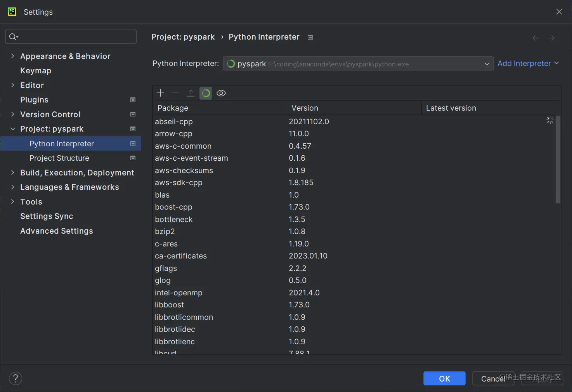572x392 pixels.
Task: Select the glog package row
Action: 354,280
